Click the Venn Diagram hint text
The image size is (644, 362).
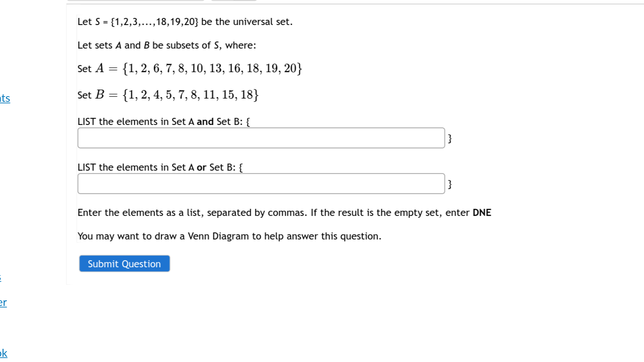[x=229, y=236]
